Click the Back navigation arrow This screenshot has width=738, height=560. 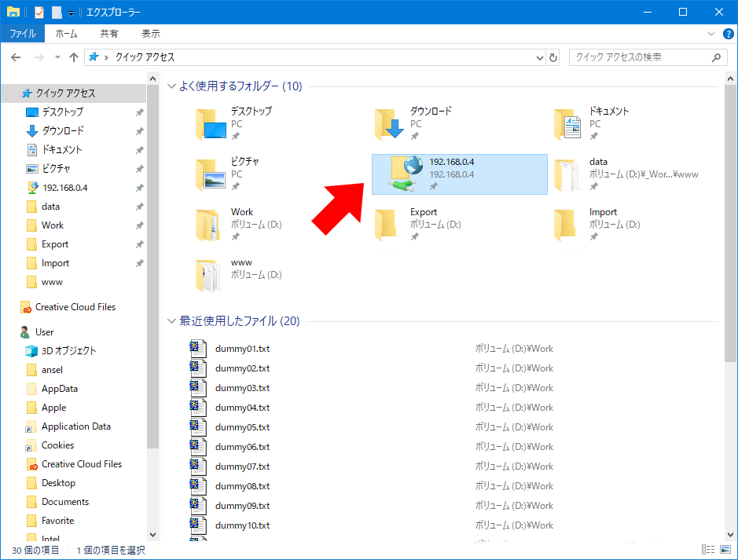(x=16, y=57)
